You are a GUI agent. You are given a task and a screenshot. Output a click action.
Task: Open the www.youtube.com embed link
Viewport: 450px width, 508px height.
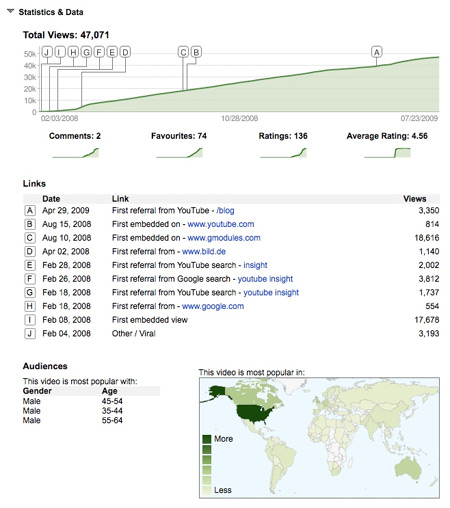coord(221,224)
